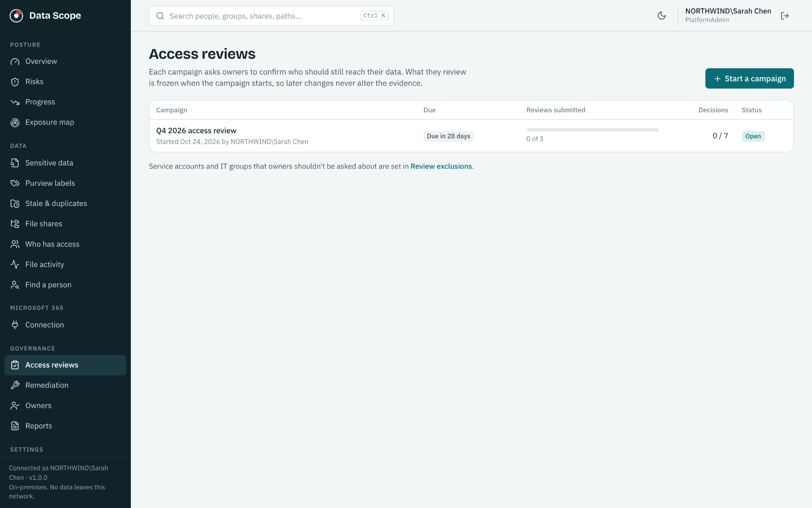Screen dimensions: 812x508
Task: Click the Reports document icon
Action: pyautogui.click(x=15, y=426)
